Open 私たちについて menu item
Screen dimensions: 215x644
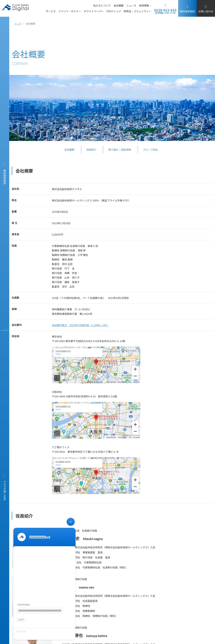click(102, 6)
